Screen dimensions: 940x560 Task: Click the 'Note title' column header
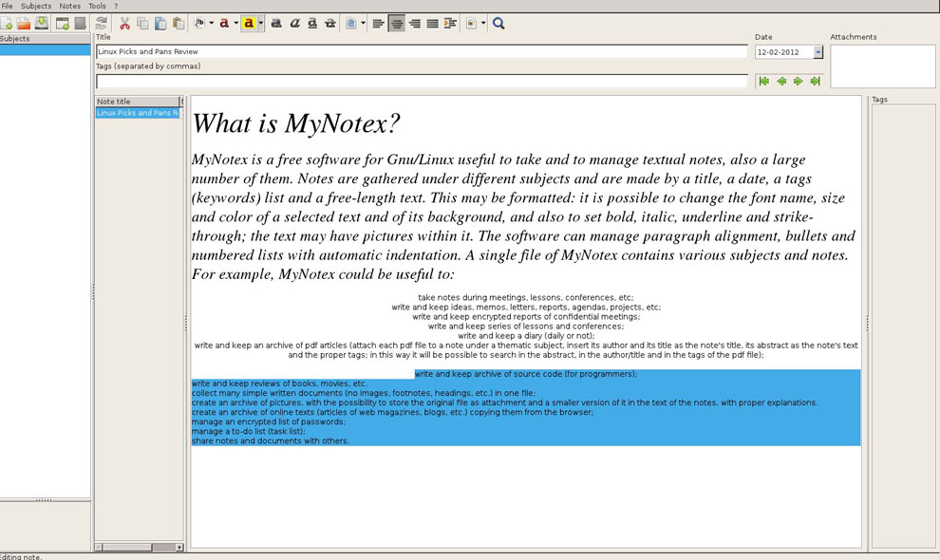138,102
